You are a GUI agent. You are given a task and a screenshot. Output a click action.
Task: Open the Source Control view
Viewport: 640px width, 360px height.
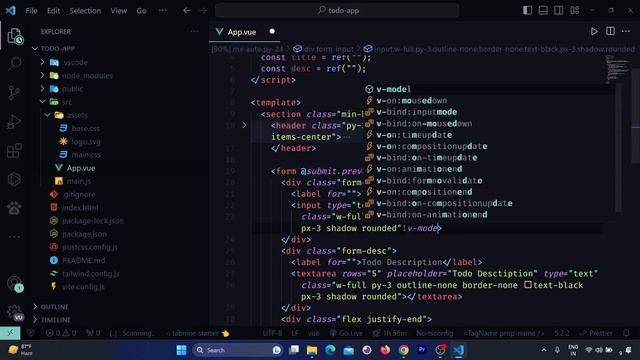(x=14, y=93)
